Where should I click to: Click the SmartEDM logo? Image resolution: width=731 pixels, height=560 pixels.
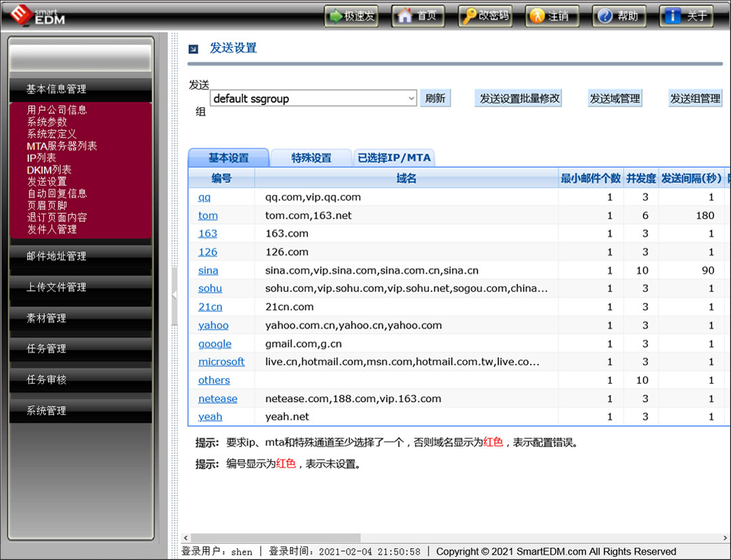tap(37, 15)
